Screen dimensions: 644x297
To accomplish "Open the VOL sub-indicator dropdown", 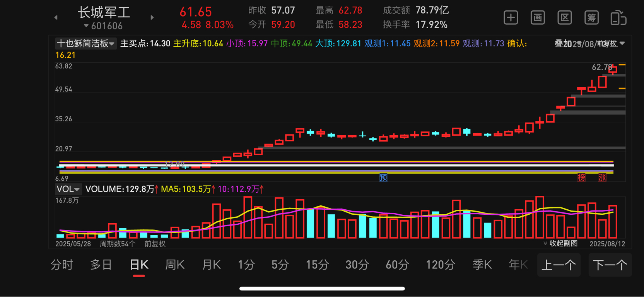I will pyautogui.click(x=68, y=189).
